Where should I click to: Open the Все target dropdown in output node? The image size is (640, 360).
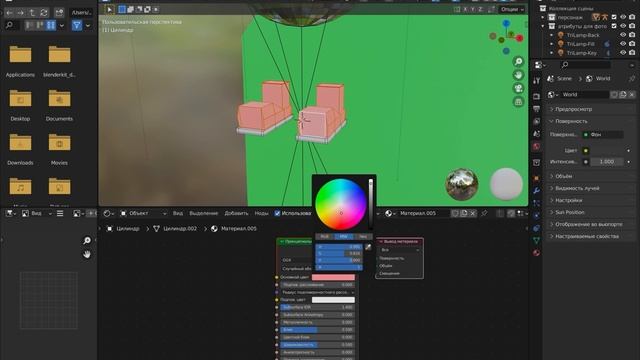tap(400, 250)
